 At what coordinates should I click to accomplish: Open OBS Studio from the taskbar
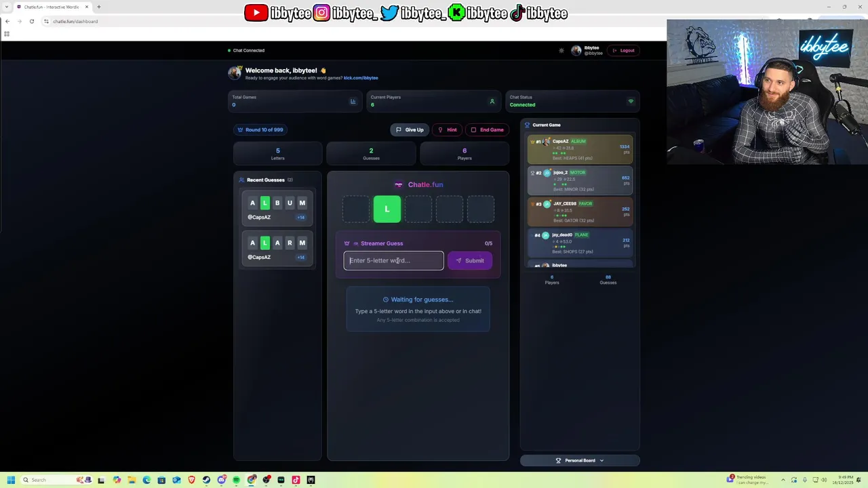pyautogui.click(x=266, y=480)
